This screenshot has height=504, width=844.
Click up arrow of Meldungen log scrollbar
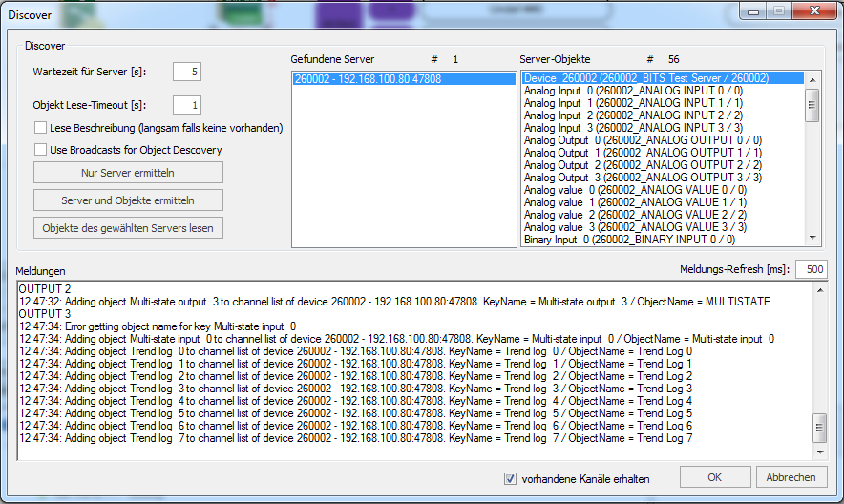point(820,290)
